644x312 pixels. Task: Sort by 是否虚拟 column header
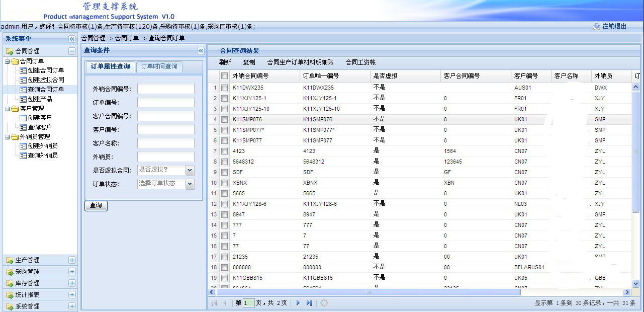coord(406,76)
